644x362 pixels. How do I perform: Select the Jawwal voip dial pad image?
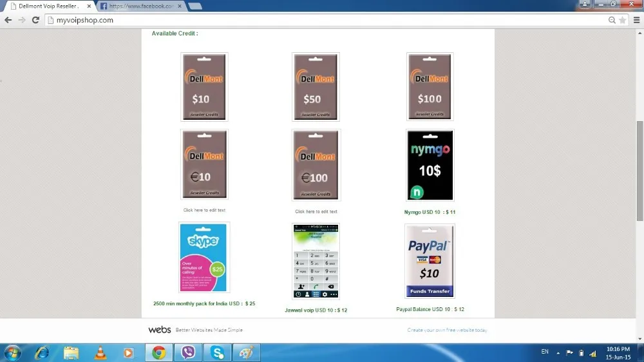[316, 262]
